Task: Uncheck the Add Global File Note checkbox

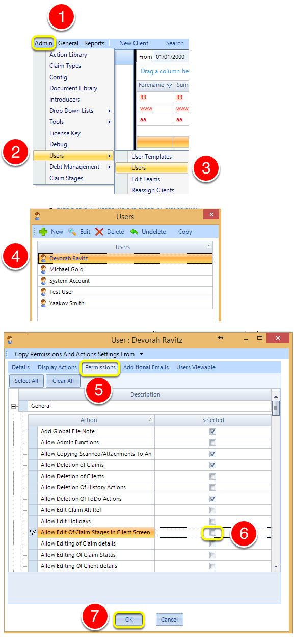Action: (x=213, y=431)
